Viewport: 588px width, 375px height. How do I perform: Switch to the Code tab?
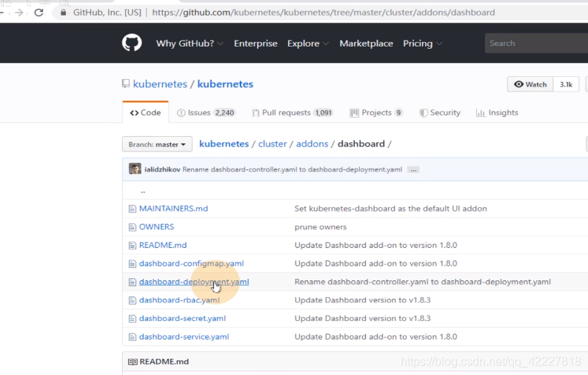pos(145,112)
